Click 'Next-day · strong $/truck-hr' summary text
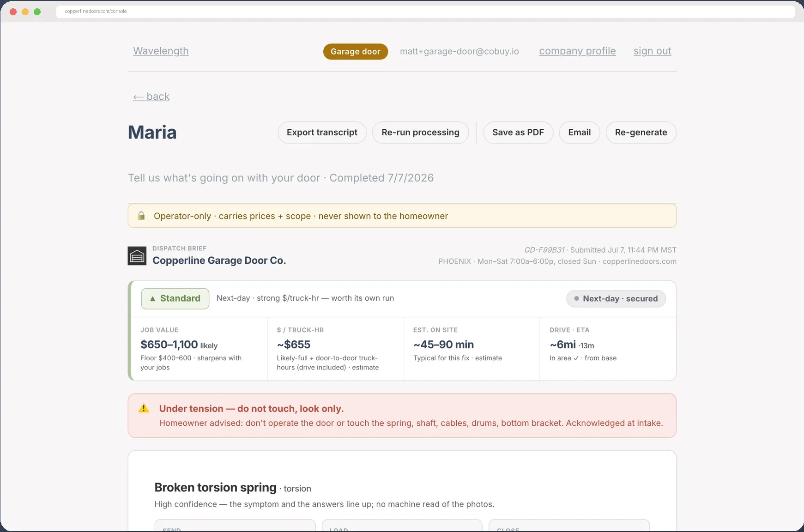 point(305,298)
